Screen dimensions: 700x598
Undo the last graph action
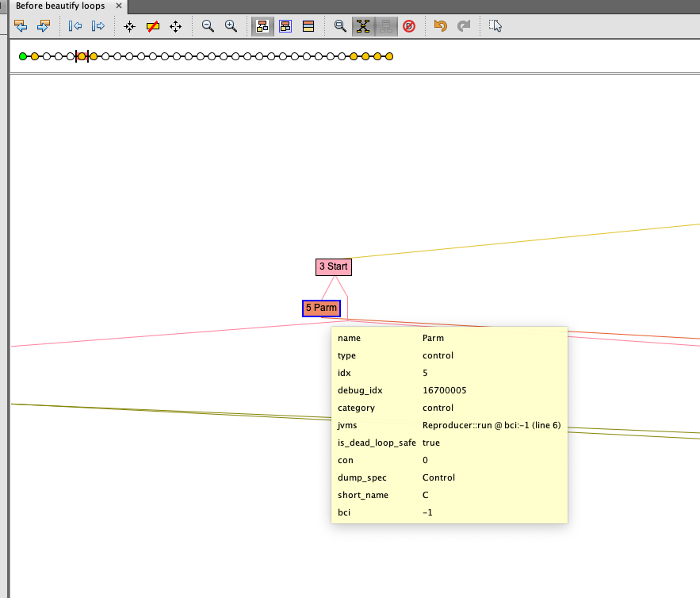441,26
